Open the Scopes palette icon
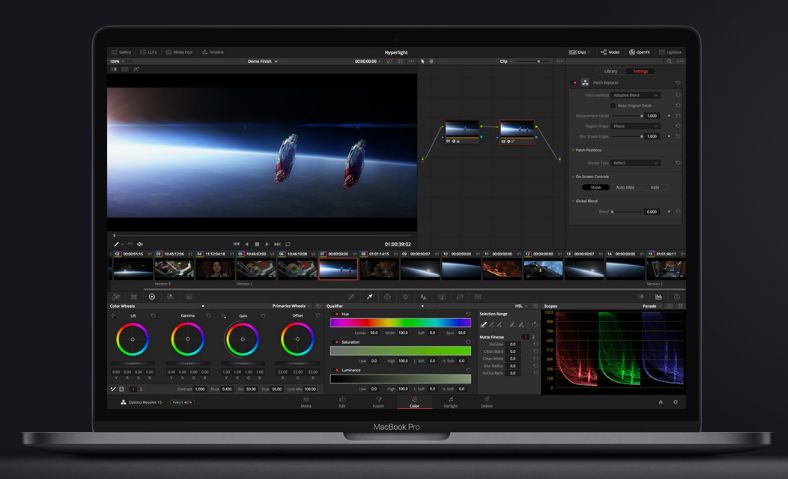 pyautogui.click(x=658, y=297)
